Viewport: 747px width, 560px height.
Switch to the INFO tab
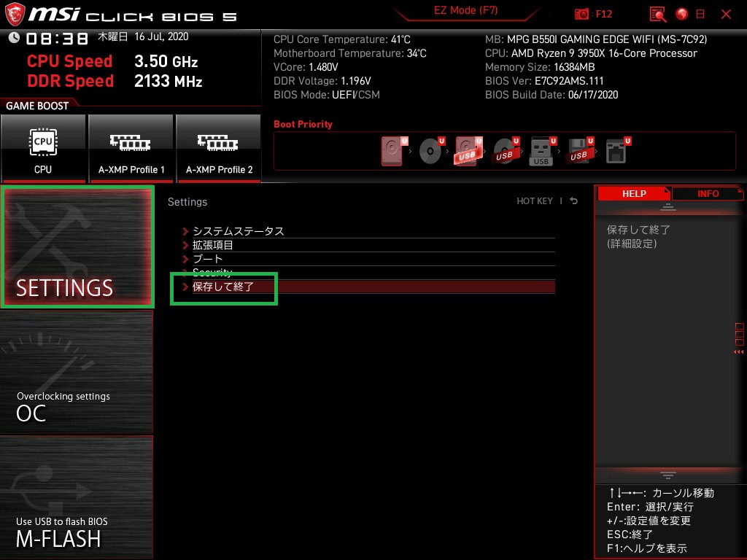(708, 193)
